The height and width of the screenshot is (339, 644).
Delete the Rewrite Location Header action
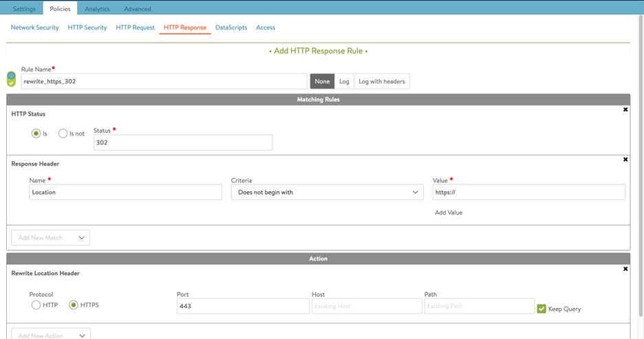(625, 269)
